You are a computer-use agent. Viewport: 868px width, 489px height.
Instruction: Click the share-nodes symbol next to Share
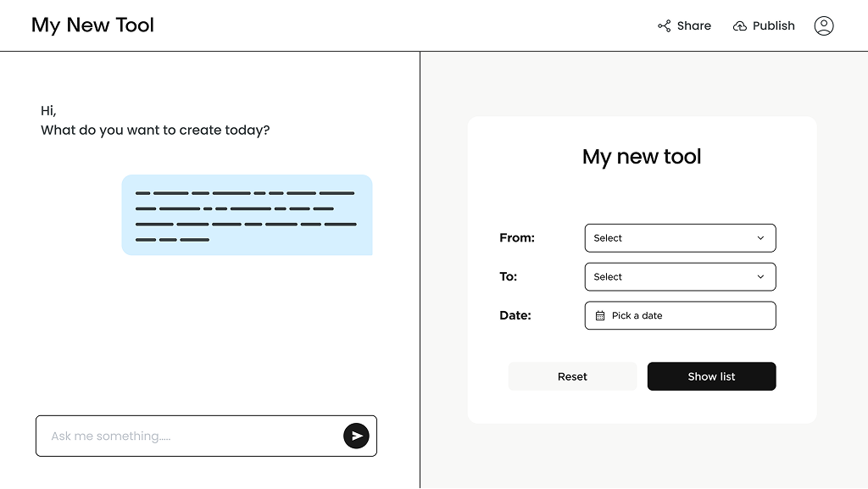click(665, 25)
